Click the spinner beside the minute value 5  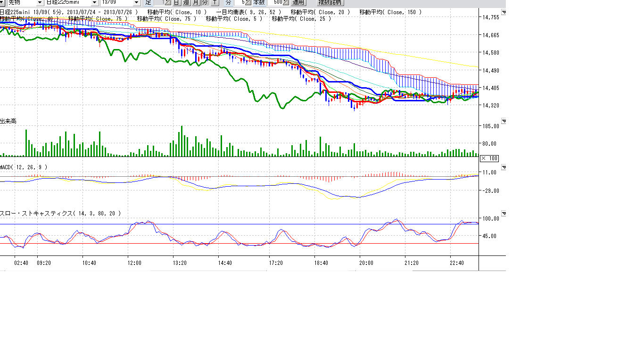[248, 2]
